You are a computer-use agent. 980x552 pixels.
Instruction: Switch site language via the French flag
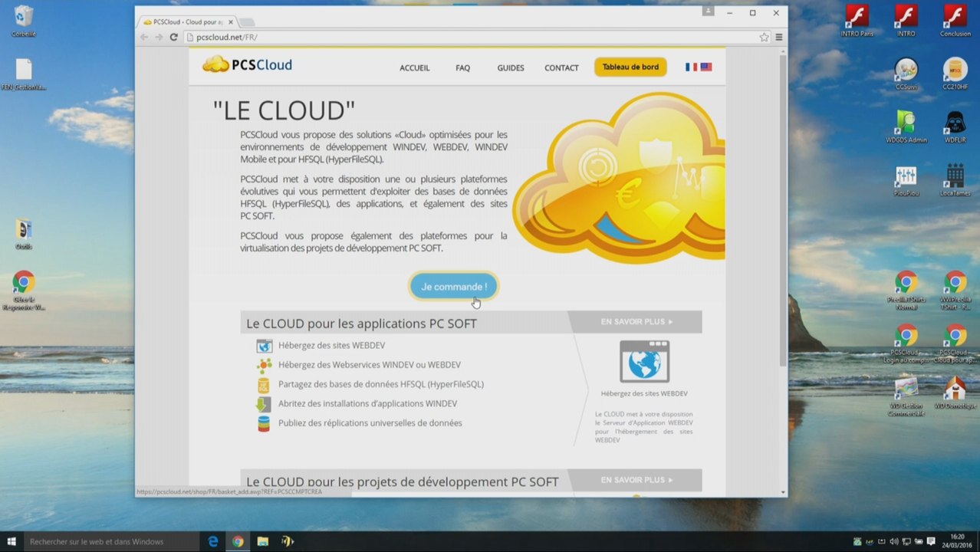[x=691, y=67]
